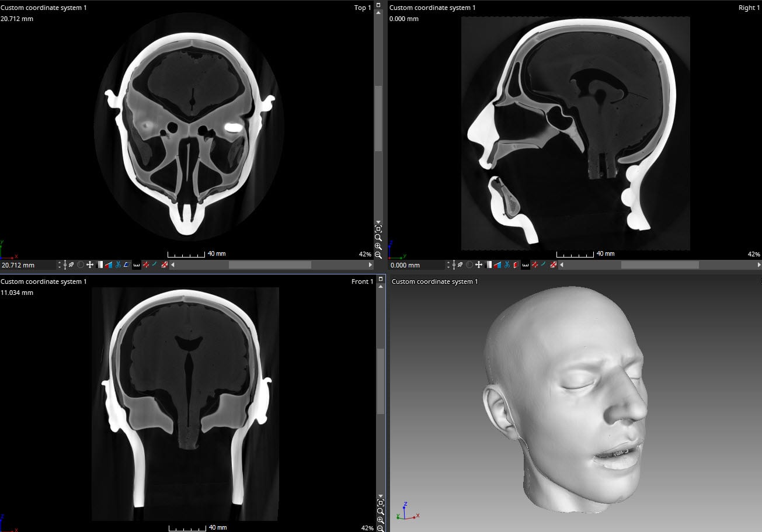Toggle the scale bar display in Right view
The image size is (762, 532).
coord(525,265)
